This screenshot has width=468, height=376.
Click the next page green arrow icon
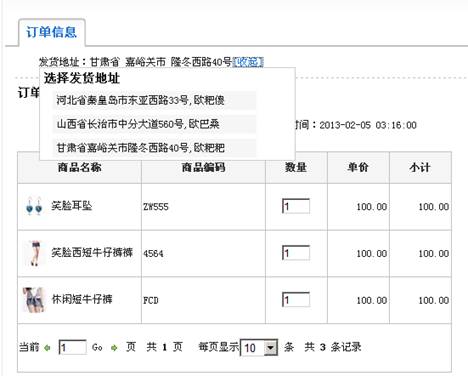click(114, 348)
